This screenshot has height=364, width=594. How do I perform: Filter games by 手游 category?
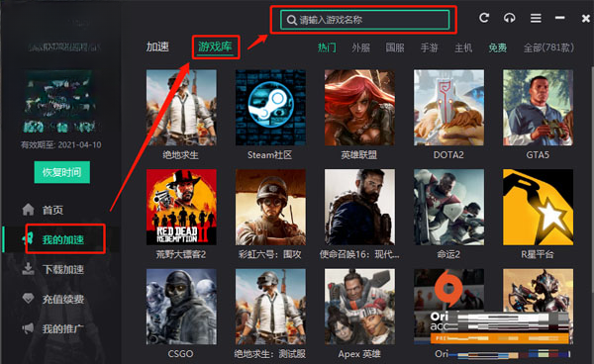point(430,47)
